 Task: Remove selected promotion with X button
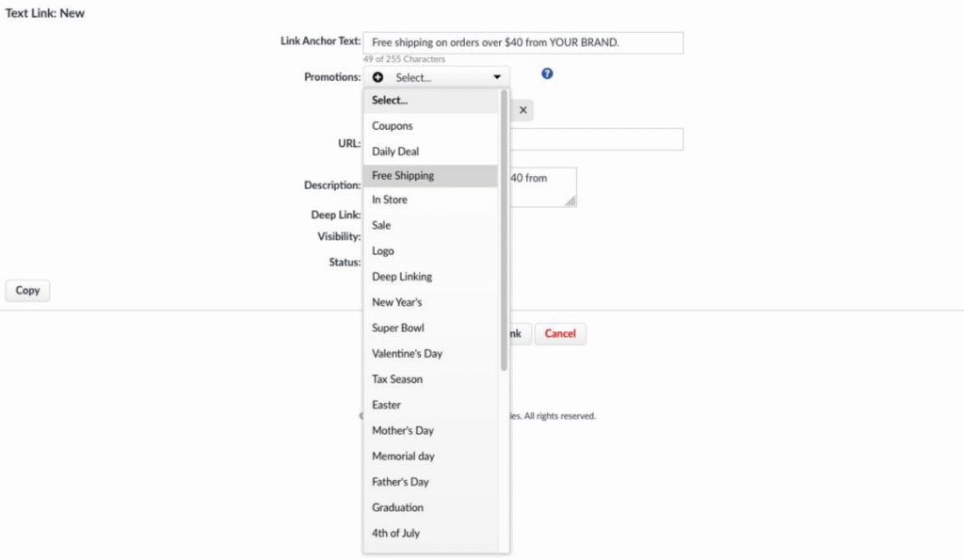click(x=522, y=110)
